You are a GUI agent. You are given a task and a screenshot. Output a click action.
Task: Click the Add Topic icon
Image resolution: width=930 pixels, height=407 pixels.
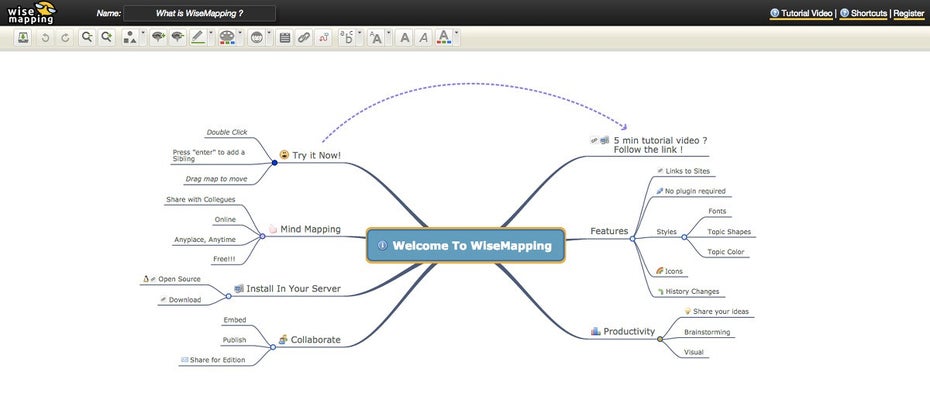158,37
